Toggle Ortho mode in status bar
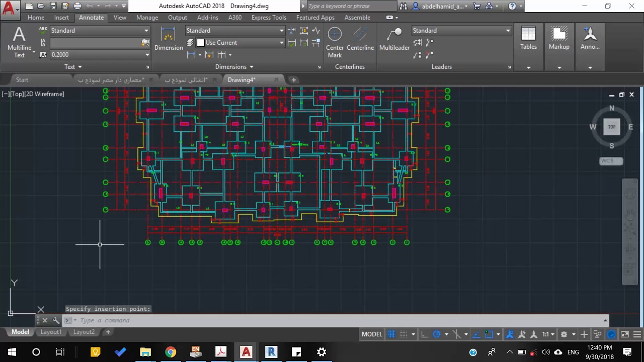The width and height of the screenshot is (644, 362). pyautogui.click(x=424, y=334)
